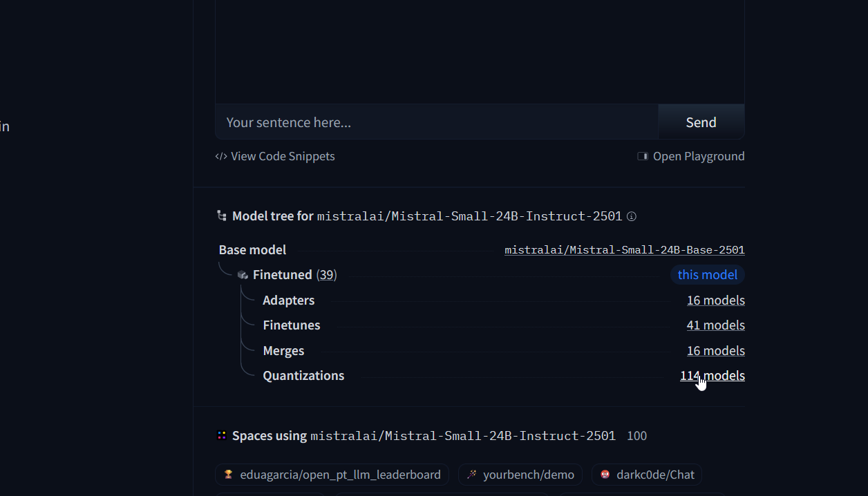Click the code brackets icon for View Code Snippets
868x496 pixels.
pyautogui.click(x=221, y=156)
